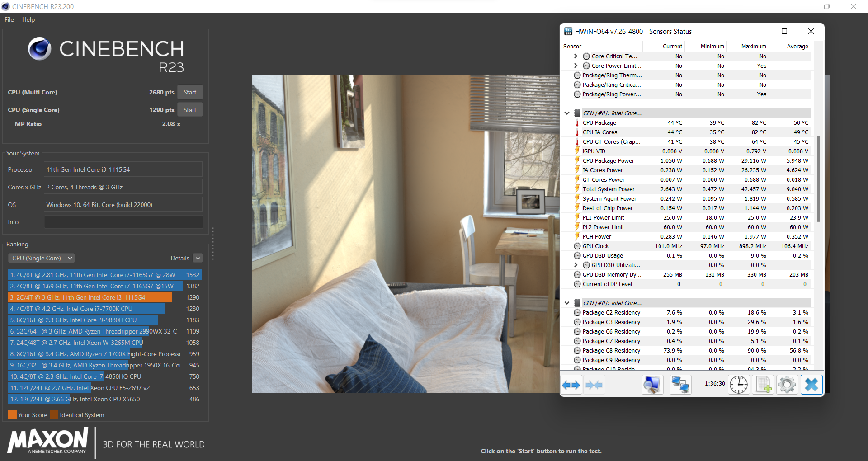Click the lightning icon beside Total System Power
Screen dimensions: 868x461
coord(577,189)
